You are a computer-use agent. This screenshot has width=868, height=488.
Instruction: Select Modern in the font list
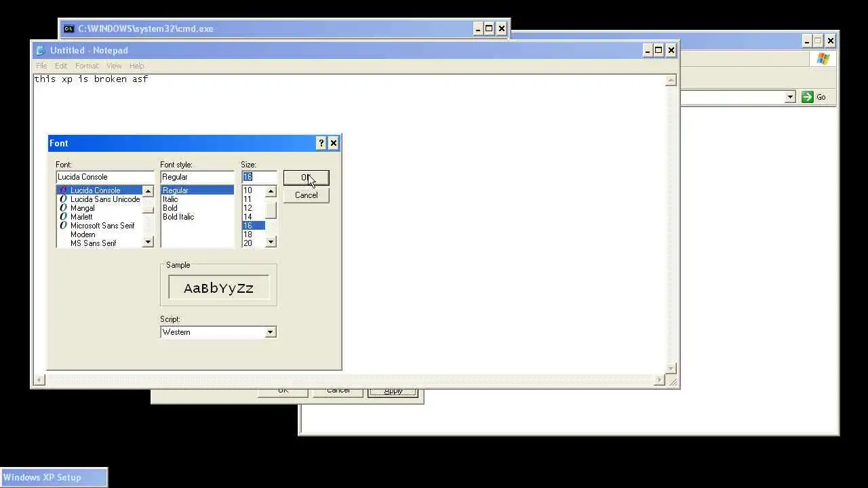pyautogui.click(x=99, y=235)
